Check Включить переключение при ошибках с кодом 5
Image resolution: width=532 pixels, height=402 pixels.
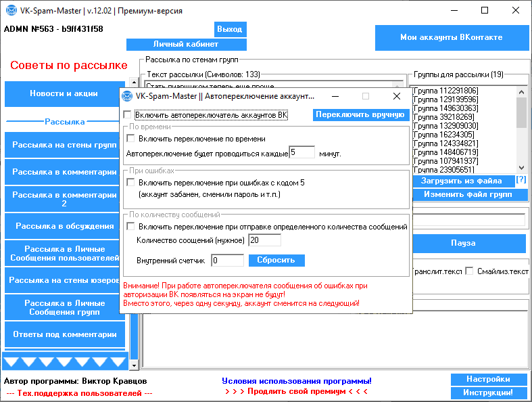131,183
